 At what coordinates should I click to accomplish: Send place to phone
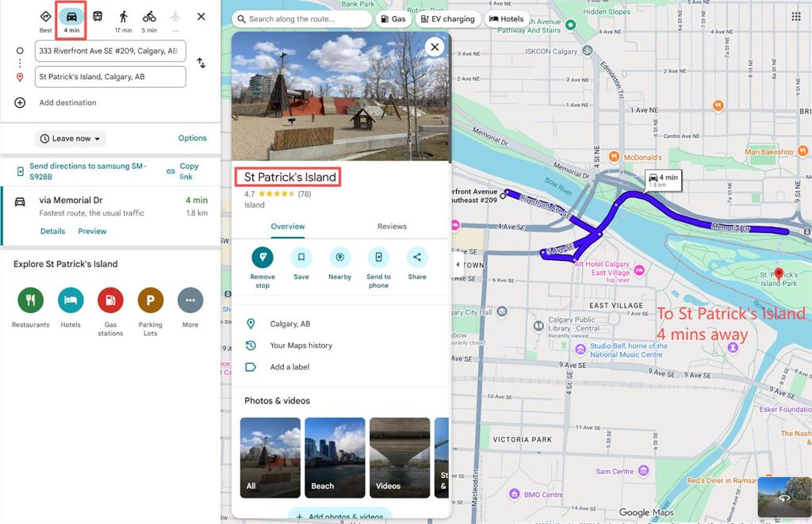point(378,257)
